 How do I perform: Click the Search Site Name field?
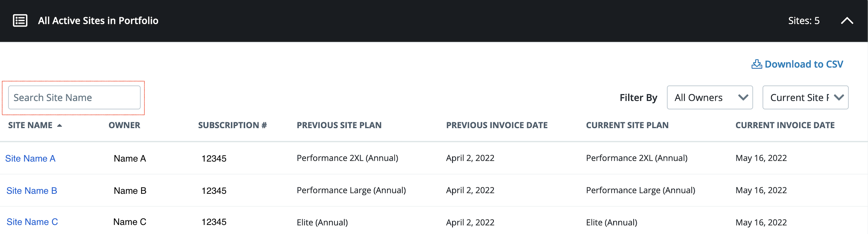pos(74,97)
